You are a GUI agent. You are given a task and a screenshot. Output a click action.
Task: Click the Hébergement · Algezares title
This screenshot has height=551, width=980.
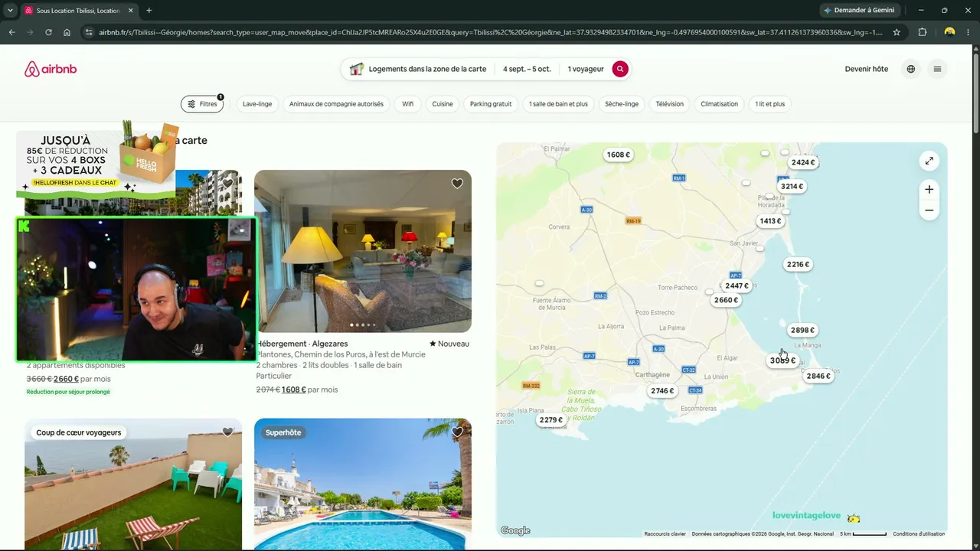coord(302,344)
